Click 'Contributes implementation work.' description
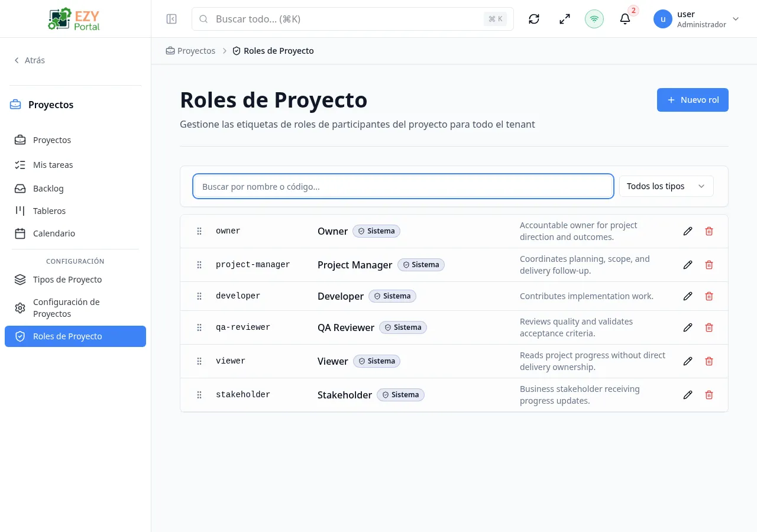This screenshot has height=532, width=757. tap(587, 296)
